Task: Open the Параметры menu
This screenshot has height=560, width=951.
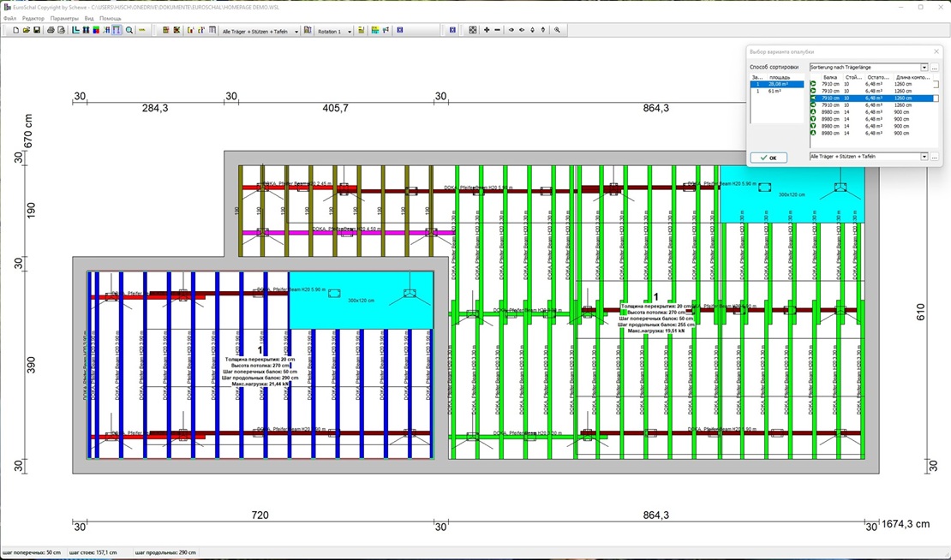Action: click(64, 18)
